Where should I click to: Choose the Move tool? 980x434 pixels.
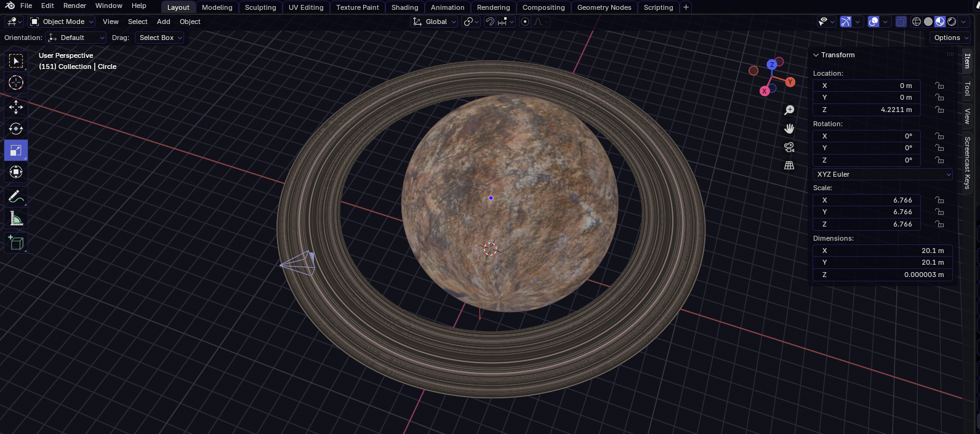(16, 107)
